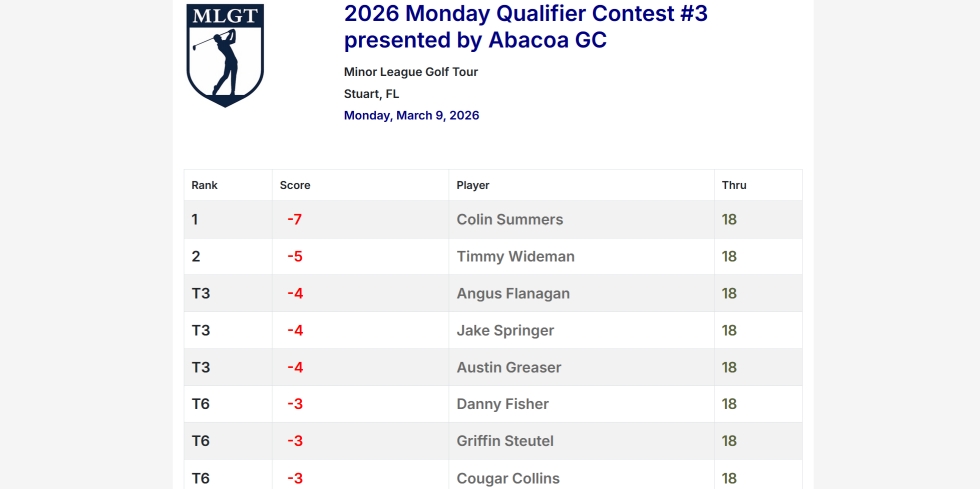Open Jake Springer player entry

click(x=505, y=331)
